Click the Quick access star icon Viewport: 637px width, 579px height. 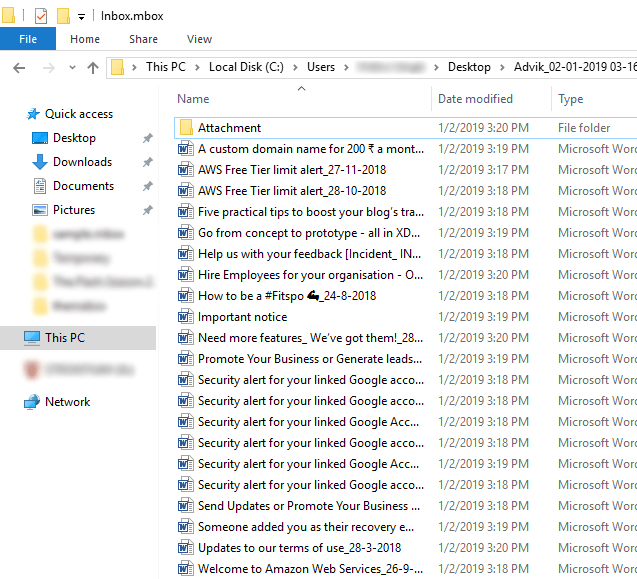[x=33, y=114]
